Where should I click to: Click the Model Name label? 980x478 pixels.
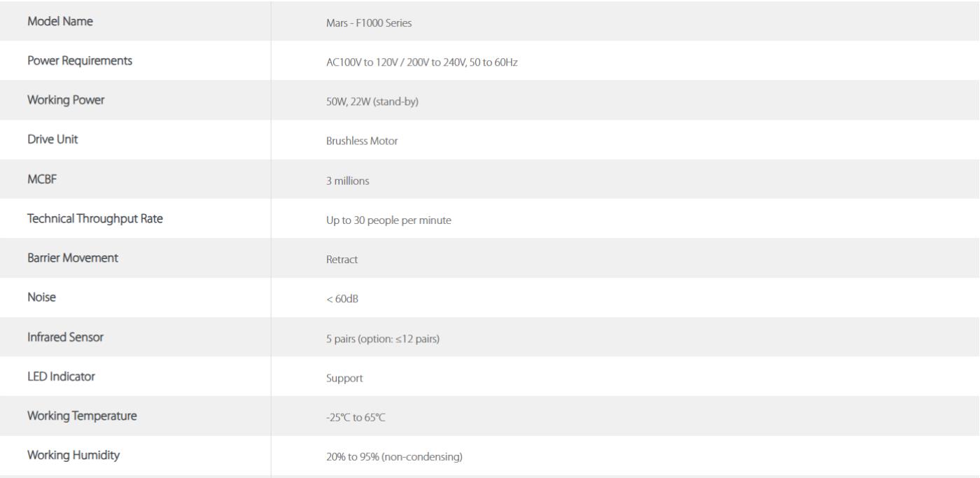[x=59, y=22]
